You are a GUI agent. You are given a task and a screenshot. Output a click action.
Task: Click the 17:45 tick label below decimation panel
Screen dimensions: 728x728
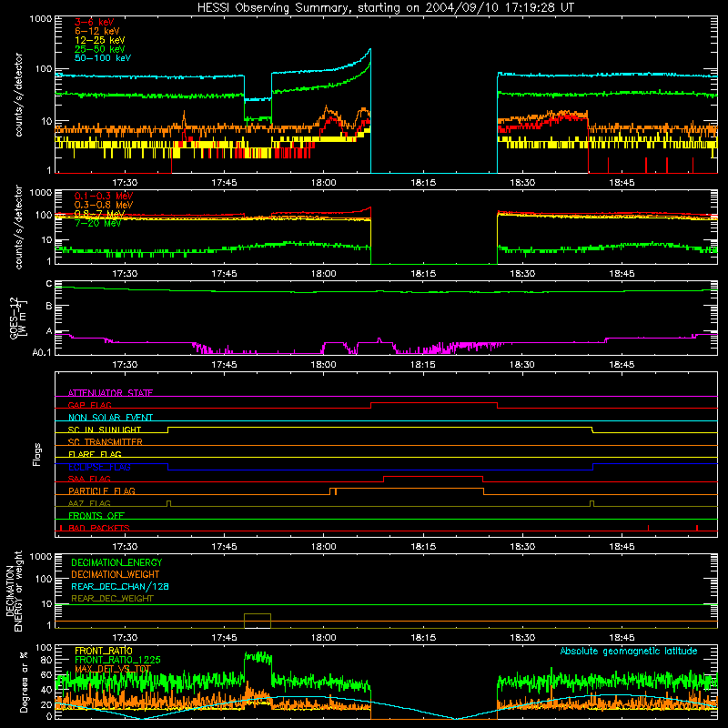pos(224,638)
